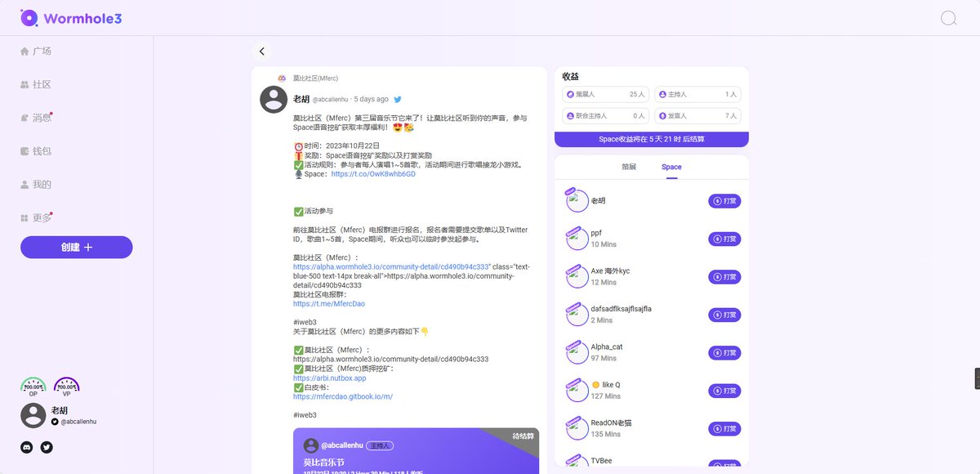This screenshot has width=980, height=474.
Task: Click the 创建 + button
Action: coord(77,247)
